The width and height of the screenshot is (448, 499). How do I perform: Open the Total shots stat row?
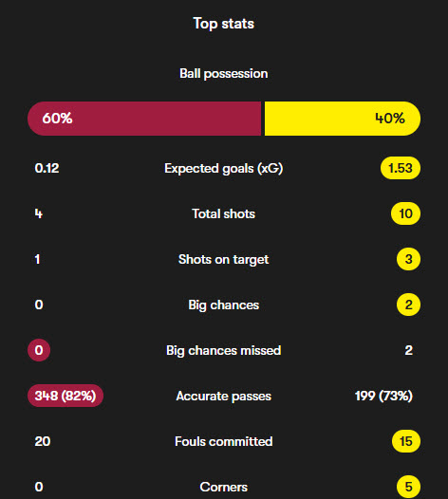point(224,213)
